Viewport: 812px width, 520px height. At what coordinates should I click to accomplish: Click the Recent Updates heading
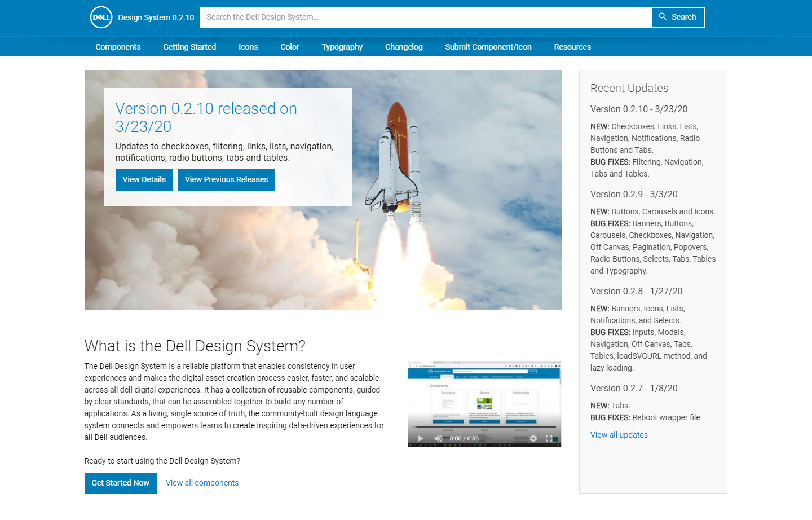click(629, 88)
